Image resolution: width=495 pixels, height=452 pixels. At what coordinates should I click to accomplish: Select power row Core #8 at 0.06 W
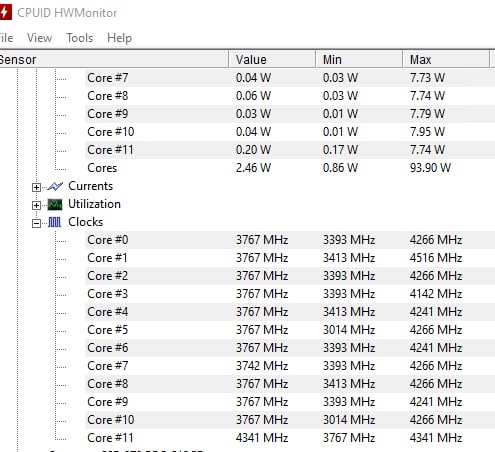290,96
